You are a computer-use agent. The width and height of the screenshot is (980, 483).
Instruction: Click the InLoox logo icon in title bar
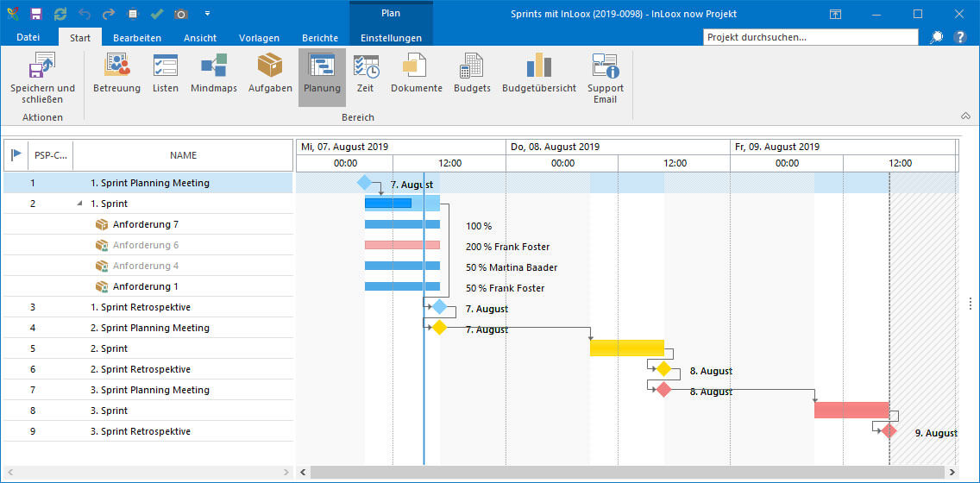point(12,14)
